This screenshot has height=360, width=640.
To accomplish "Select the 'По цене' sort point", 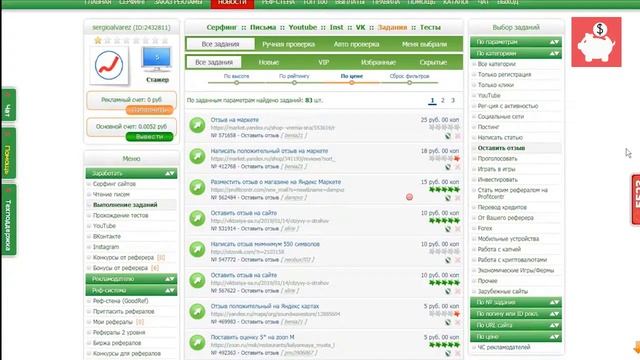I will (351, 82).
